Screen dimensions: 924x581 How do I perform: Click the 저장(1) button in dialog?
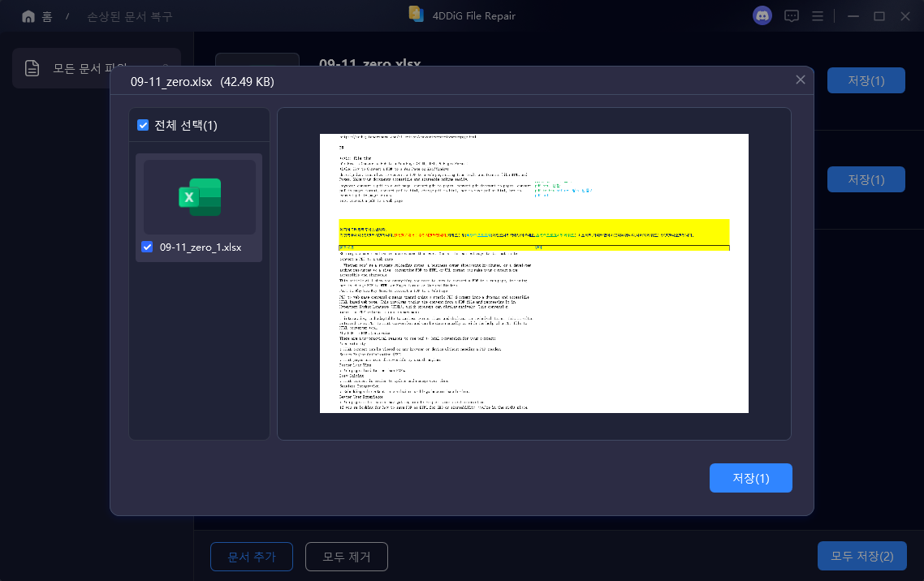click(x=751, y=478)
